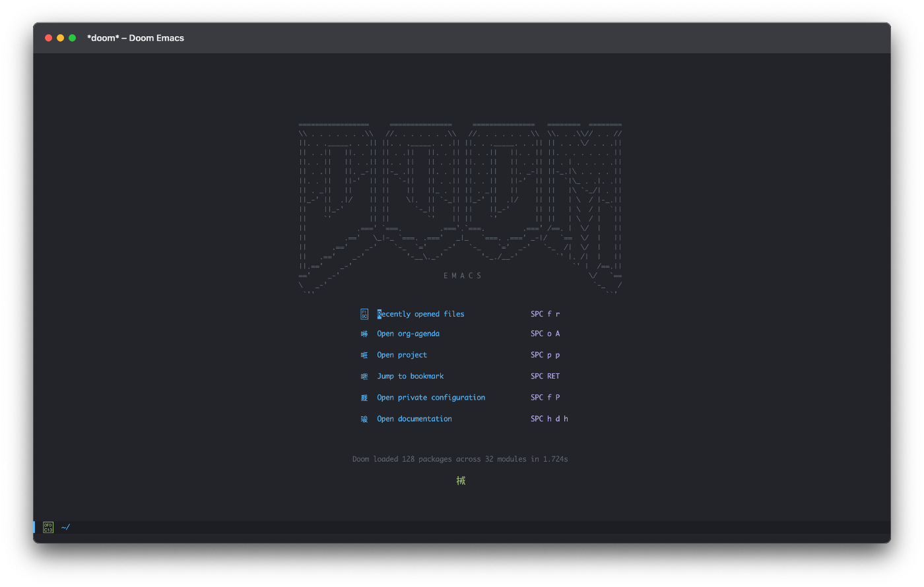The image size is (924, 587).
Task: Click the SPC h d h keybinding hint
Action: (549, 418)
